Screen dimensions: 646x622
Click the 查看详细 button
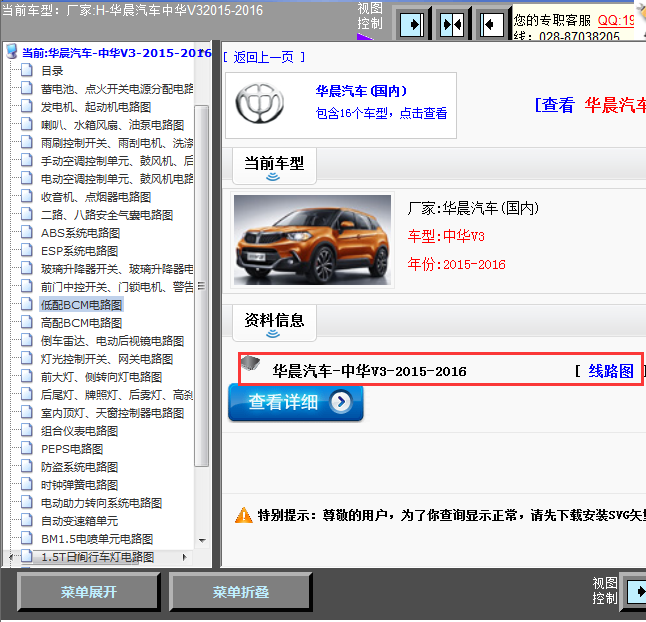pyautogui.click(x=295, y=402)
